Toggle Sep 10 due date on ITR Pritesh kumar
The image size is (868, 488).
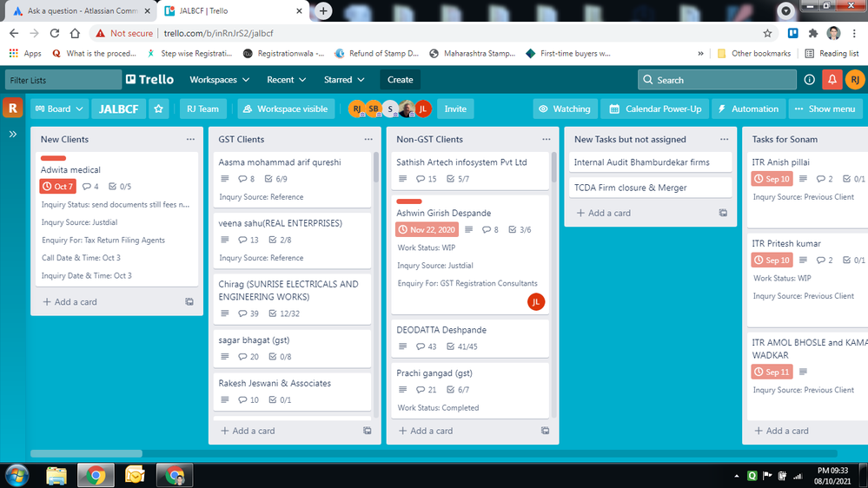coord(772,260)
